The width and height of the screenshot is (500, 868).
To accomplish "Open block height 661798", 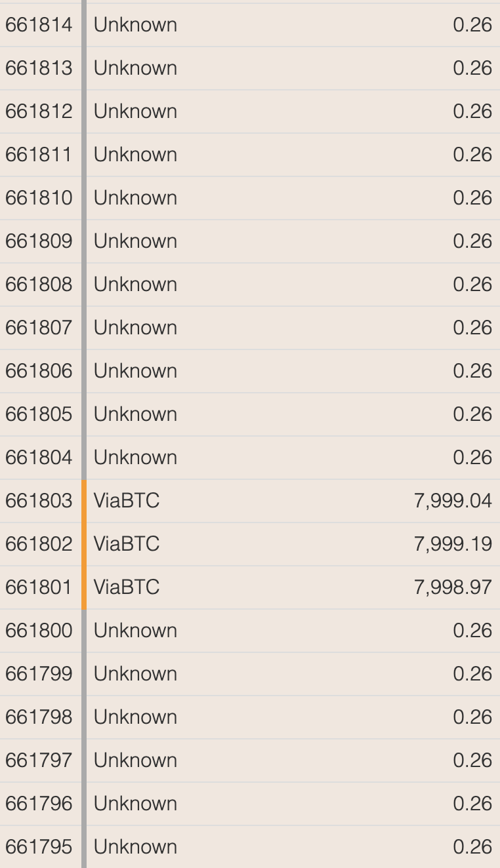I will tap(39, 717).
